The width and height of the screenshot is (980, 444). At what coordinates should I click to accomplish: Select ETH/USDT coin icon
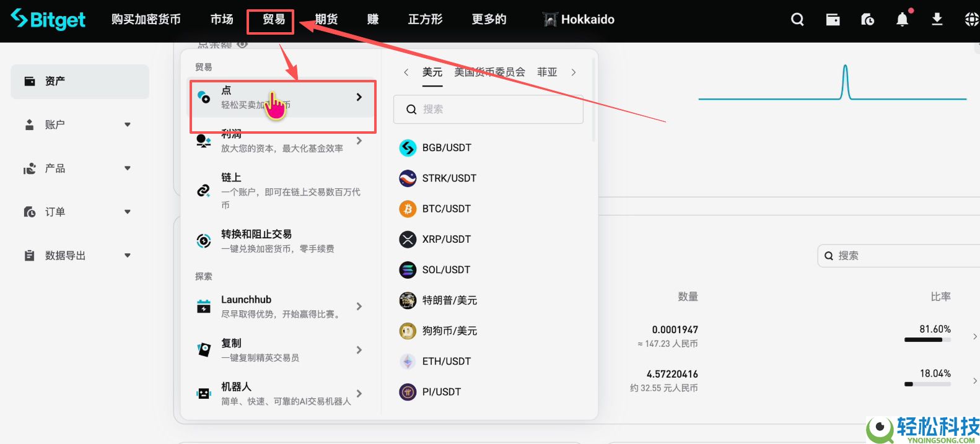point(408,361)
